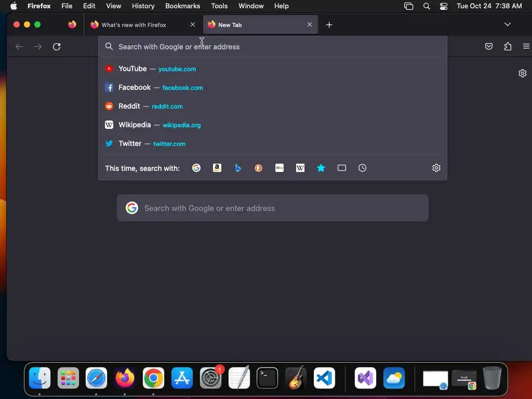Search this time with Wikipedia icon
The height and width of the screenshot is (399, 532).
[300, 168]
